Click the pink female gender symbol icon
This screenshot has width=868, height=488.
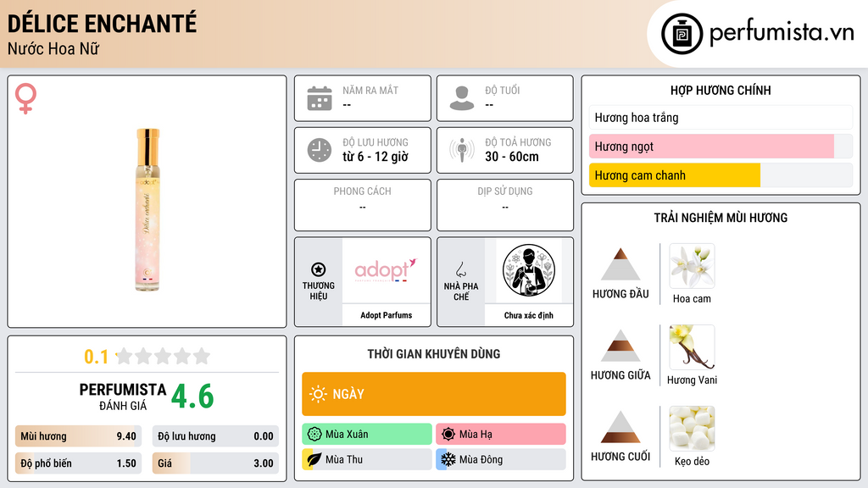click(x=25, y=98)
